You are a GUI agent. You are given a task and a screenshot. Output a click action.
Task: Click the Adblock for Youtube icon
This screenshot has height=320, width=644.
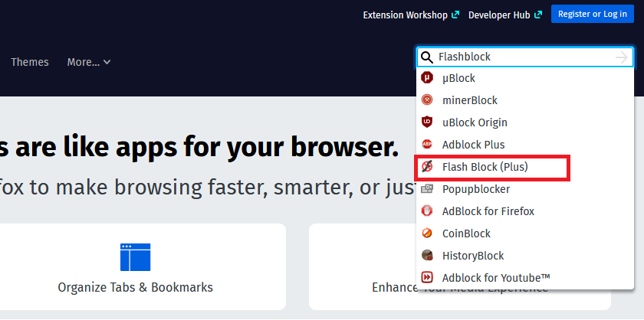point(427,278)
